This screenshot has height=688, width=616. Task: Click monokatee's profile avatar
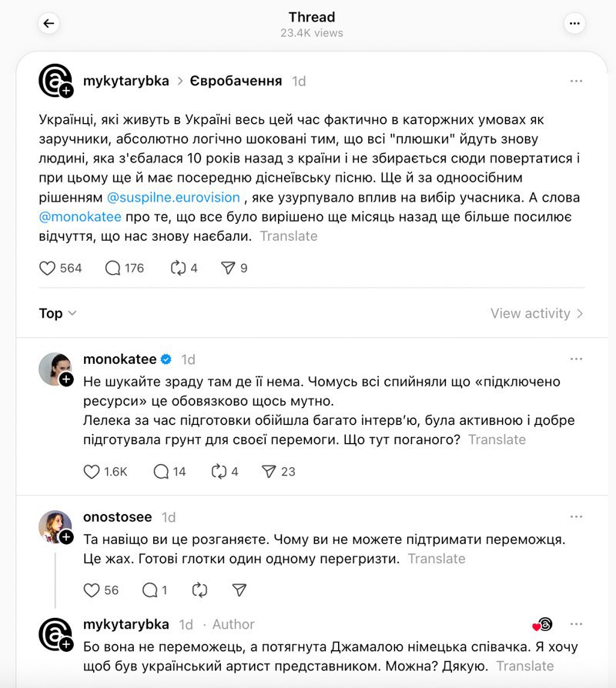pyautogui.click(x=55, y=369)
